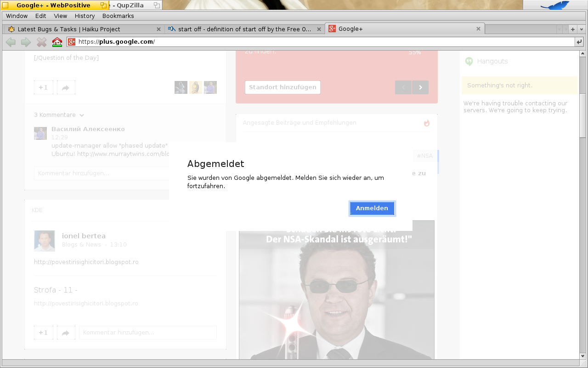The image size is (588, 368).
Task: Click the Standort hinzufügen button
Action: (x=283, y=87)
